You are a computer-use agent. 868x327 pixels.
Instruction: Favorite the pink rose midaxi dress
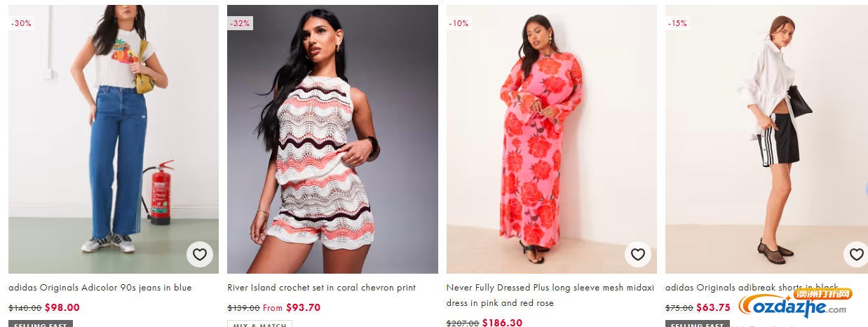coord(637,254)
